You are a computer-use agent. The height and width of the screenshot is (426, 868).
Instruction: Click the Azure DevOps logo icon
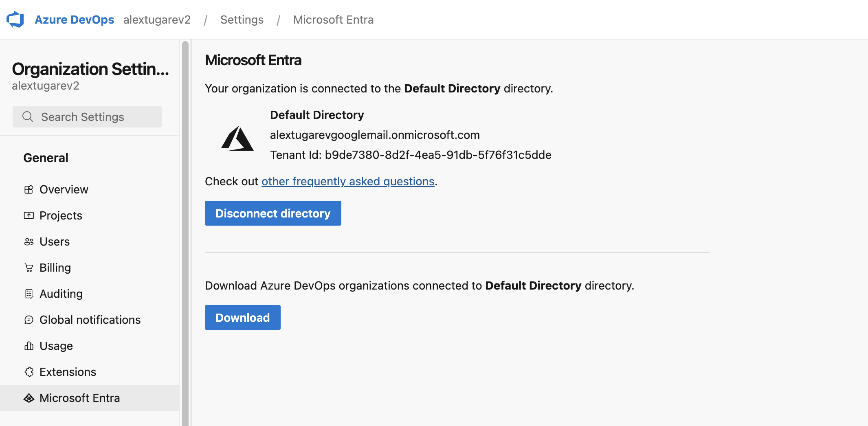tap(15, 20)
